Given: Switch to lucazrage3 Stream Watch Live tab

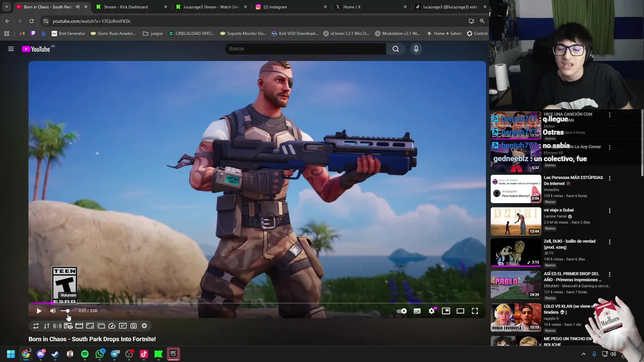Looking at the screenshot, I should pos(211,7).
